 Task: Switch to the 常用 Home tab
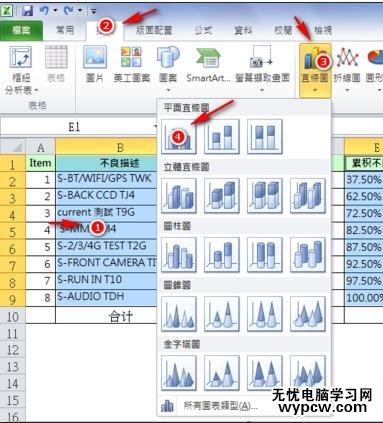click(65, 30)
